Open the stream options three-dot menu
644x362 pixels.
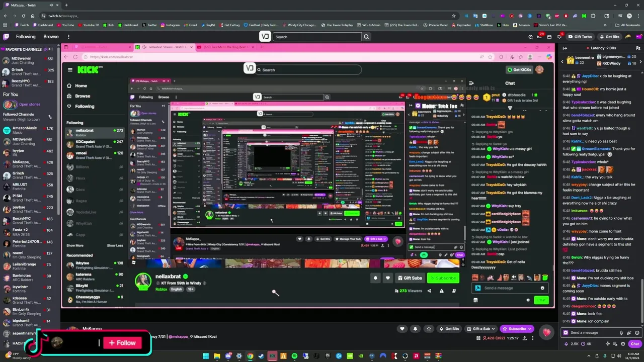(x=533, y=338)
